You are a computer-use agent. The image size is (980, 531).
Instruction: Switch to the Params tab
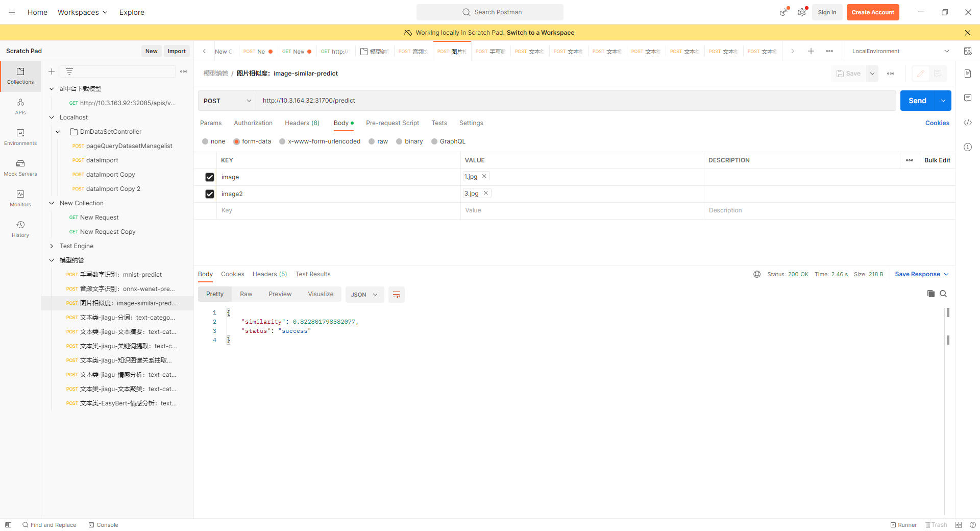[211, 123]
